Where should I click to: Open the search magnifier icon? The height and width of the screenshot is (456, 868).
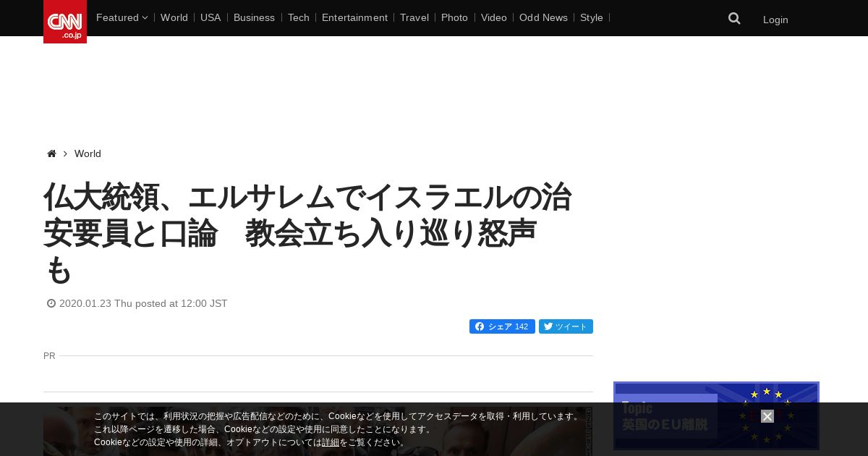tap(734, 19)
